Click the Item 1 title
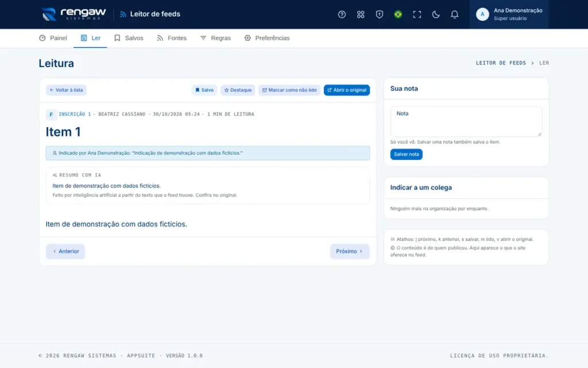 pyautogui.click(x=63, y=132)
